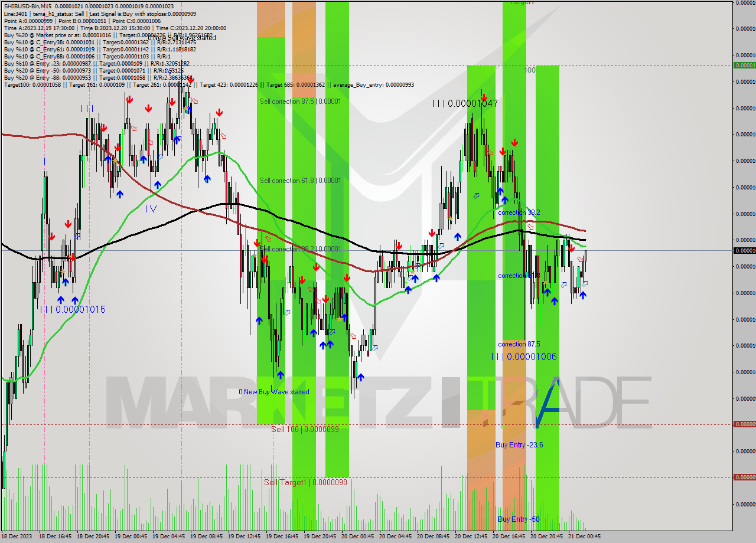Click the '20 Dec 08:45' time axis label
Image resolution: width=756 pixels, height=543 pixels.
(433, 537)
